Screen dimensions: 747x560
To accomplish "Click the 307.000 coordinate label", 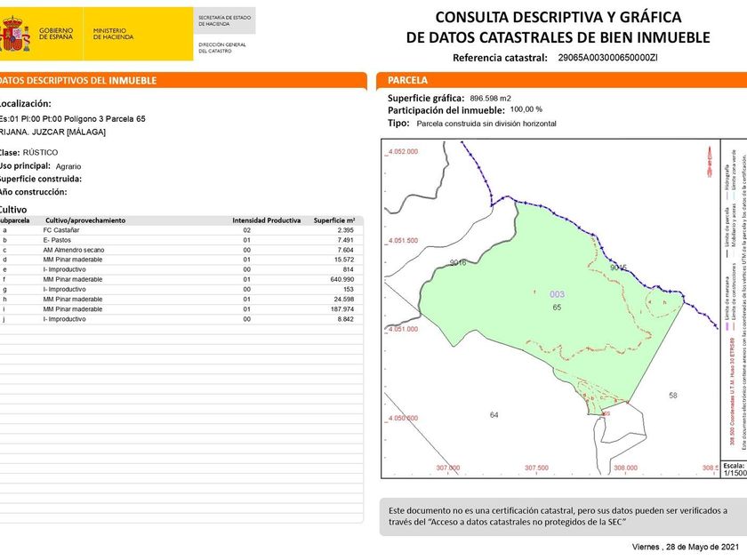I will point(448,468).
